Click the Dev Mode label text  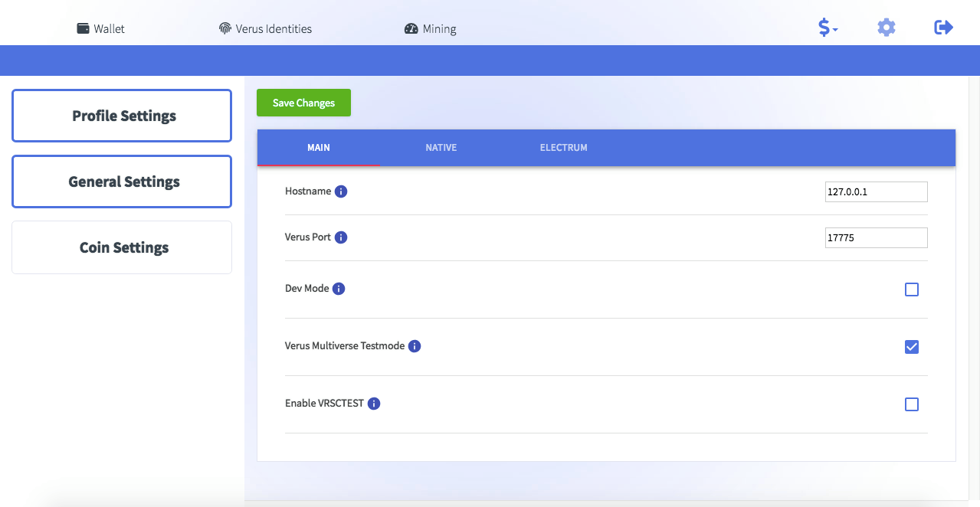(x=306, y=289)
